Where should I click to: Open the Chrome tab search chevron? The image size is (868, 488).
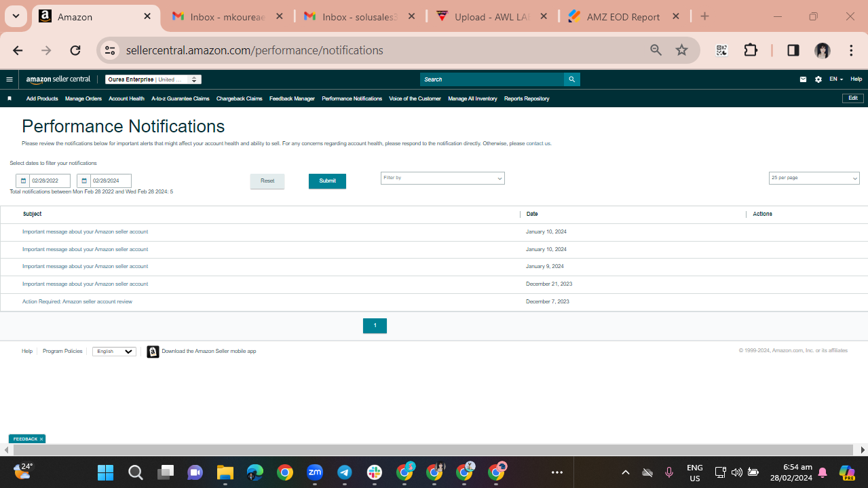pos(16,16)
